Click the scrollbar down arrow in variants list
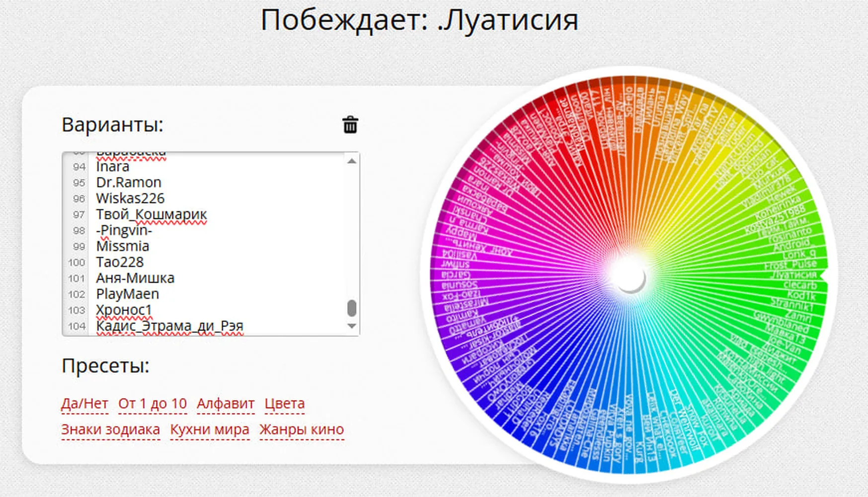The width and height of the screenshot is (868, 497). (x=352, y=326)
